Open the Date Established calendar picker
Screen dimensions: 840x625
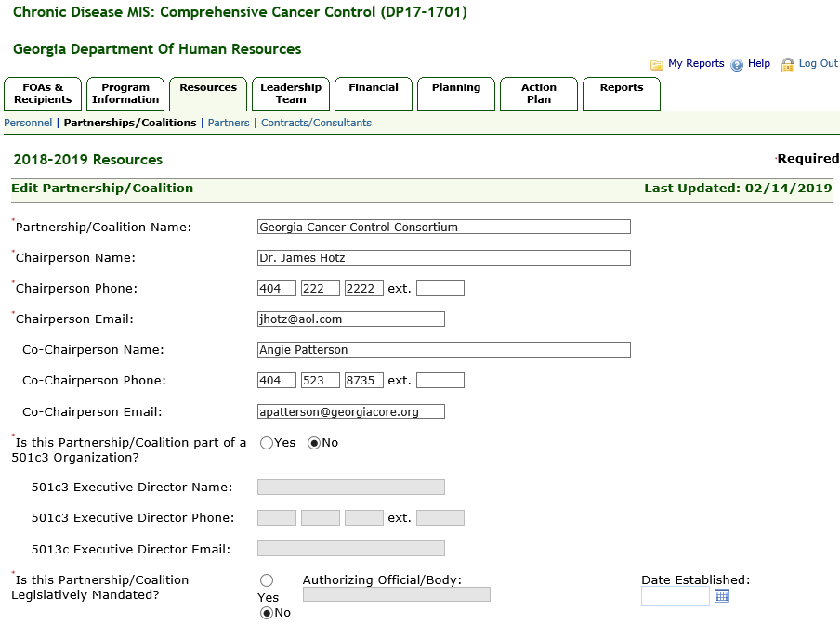point(722,596)
